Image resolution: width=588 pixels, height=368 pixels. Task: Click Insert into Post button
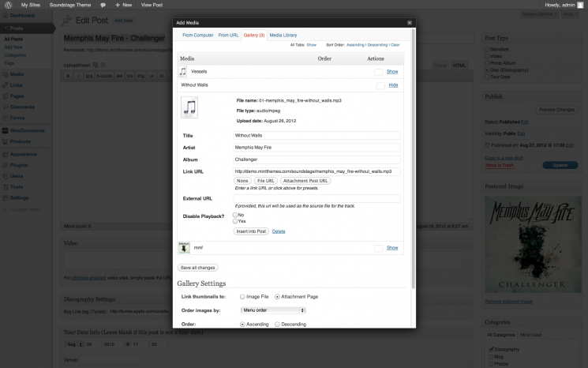(251, 231)
